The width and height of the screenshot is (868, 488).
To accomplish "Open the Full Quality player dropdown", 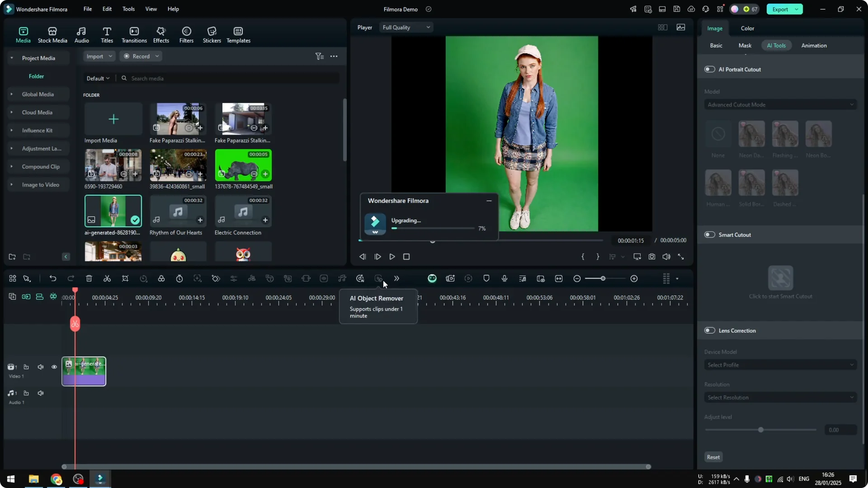I will coord(406,27).
